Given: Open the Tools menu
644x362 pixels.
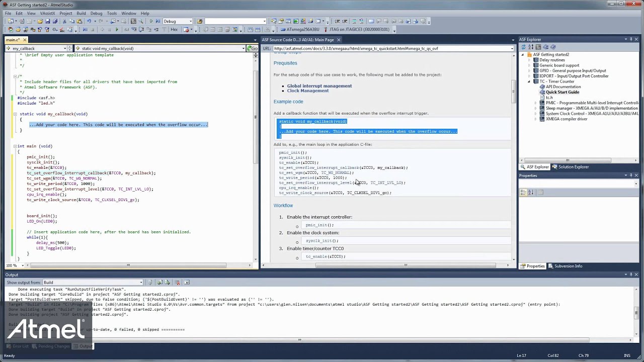Looking at the screenshot, I should click(112, 13).
